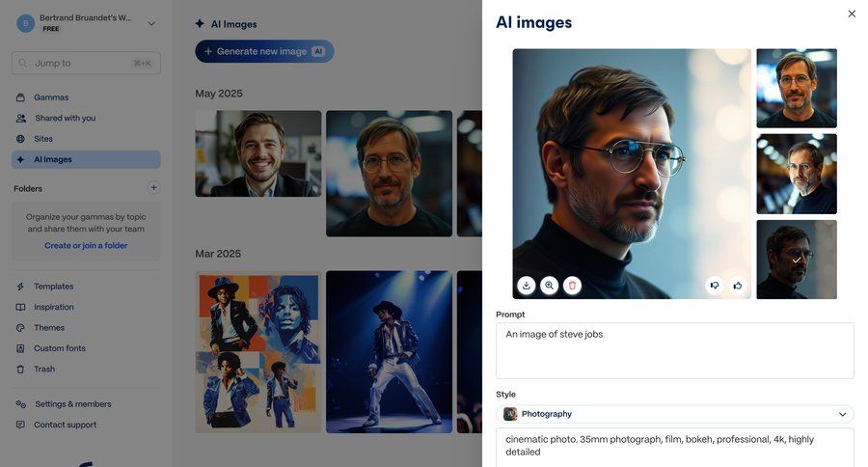Select the checked thumbnail variation
This screenshot has width=868, height=467.
click(796, 260)
